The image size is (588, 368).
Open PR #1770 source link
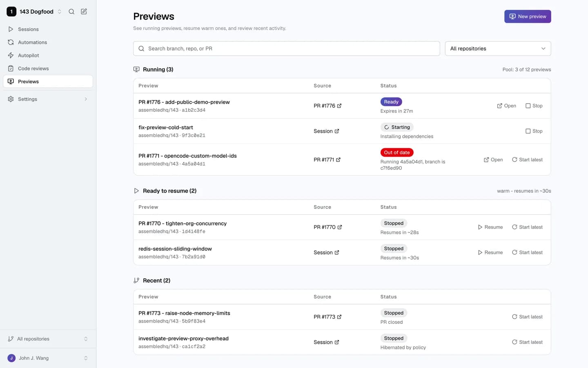pos(328,227)
